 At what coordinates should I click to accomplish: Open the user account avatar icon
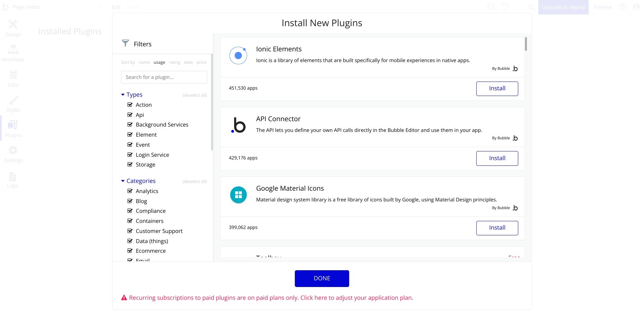coord(636,7)
